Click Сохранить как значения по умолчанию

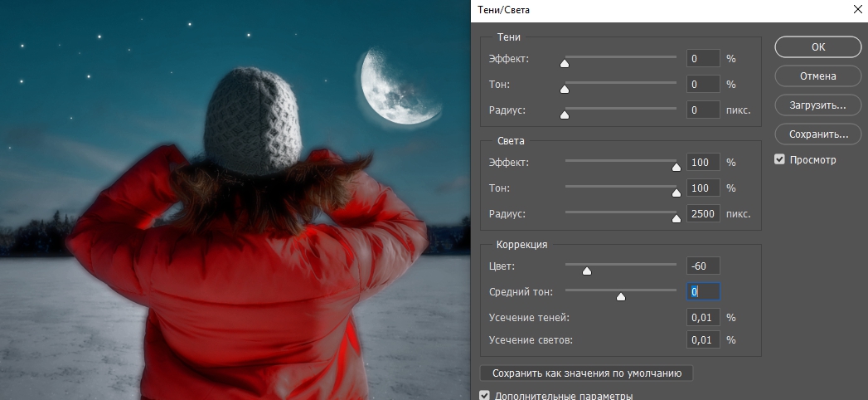pos(586,373)
